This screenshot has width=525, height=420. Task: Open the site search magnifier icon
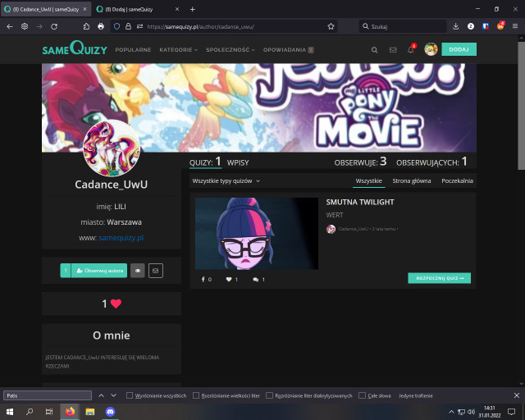pyautogui.click(x=375, y=49)
